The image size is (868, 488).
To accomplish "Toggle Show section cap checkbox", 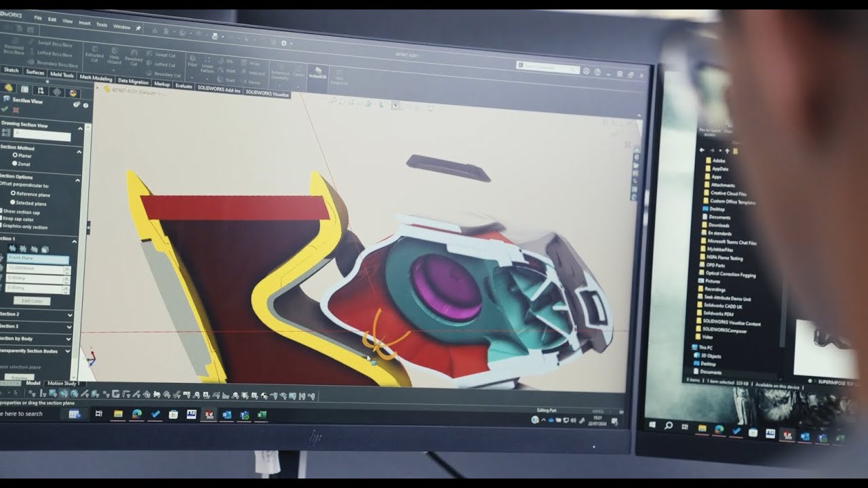I will [x=20, y=211].
